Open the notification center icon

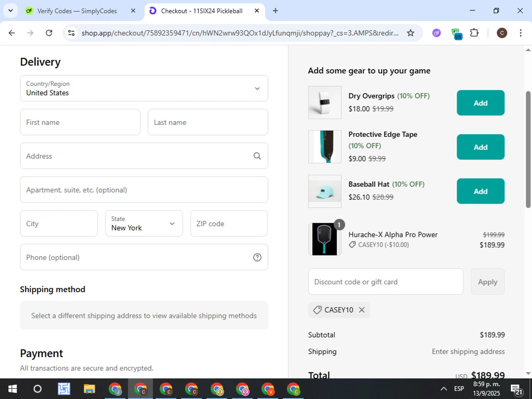[x=517, y=390]
